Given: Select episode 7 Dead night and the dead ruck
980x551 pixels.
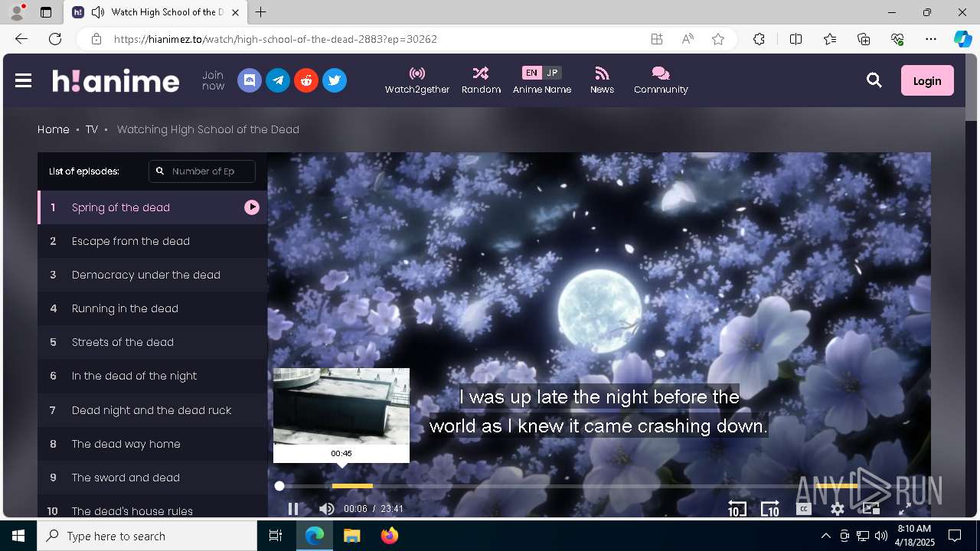Looking at the screenshot, I should point(152,410).
